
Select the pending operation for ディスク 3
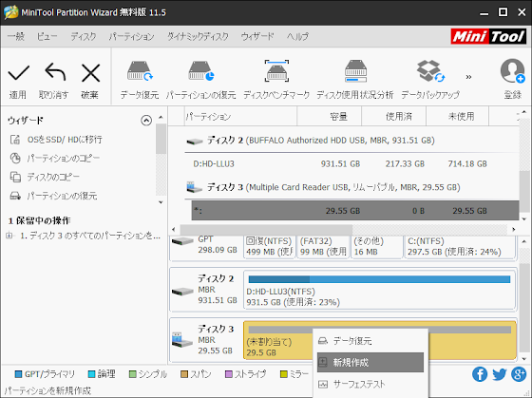[x=90, y=236]
